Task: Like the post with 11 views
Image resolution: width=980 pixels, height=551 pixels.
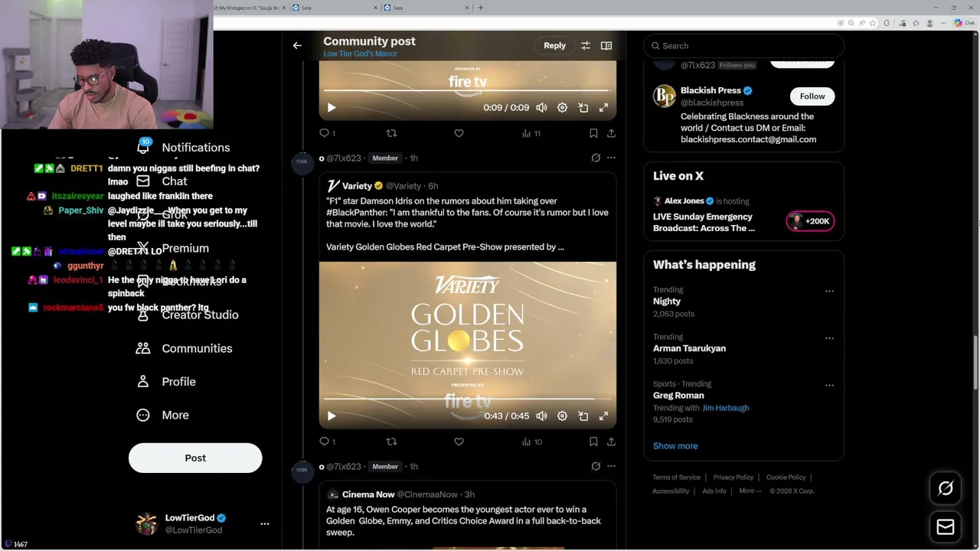Action: click(459, 133)
